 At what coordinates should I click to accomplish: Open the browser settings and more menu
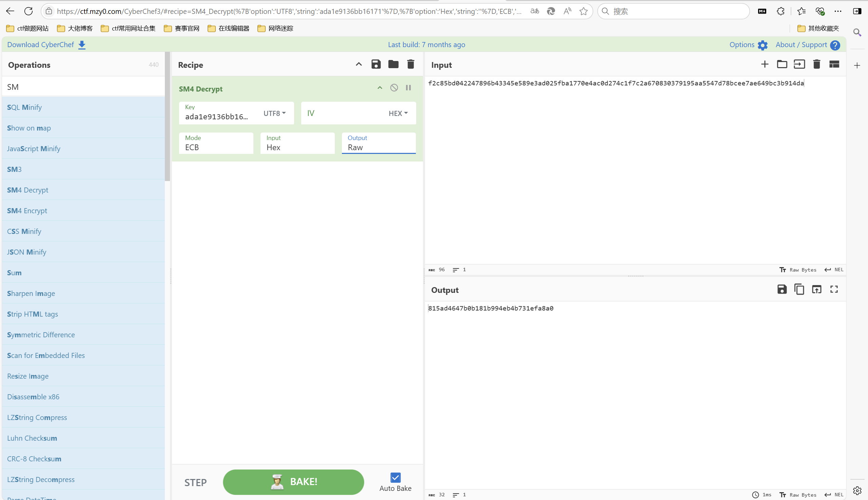click(838, 11)
